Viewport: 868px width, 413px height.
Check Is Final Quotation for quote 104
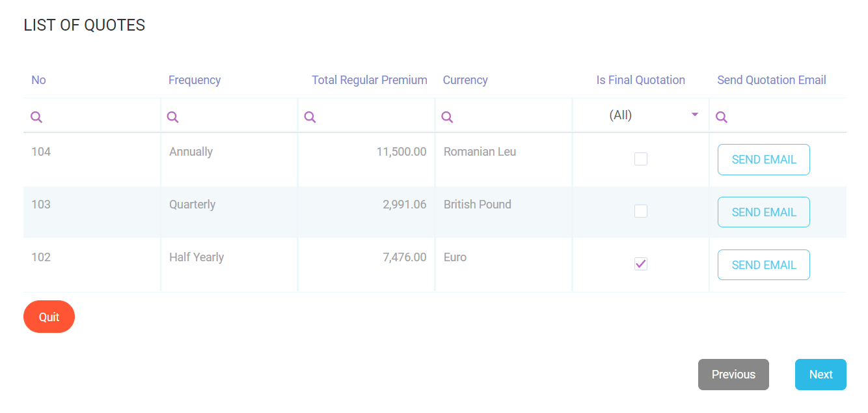click(x=641, y=159)
